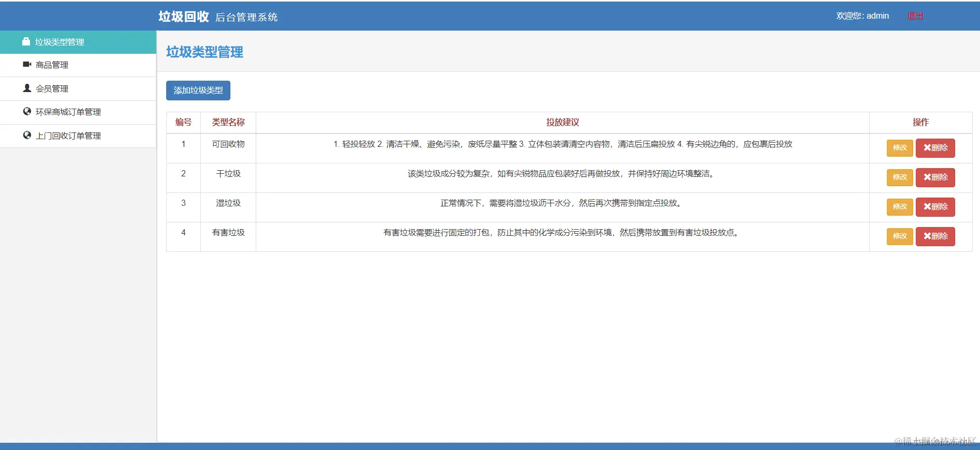
Task: Click the 欢迎您: admin text
Action: 862,16
